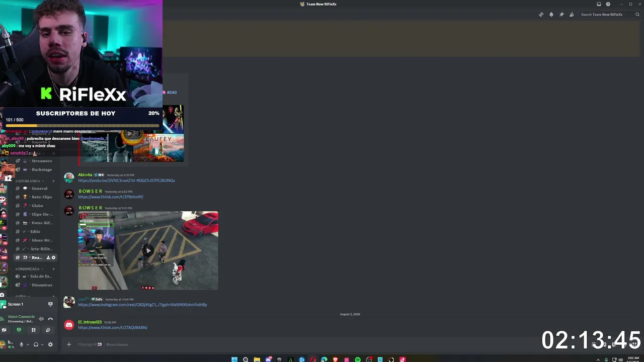644x362 pixels.
Task: Join the Sala de Es voice channel
Action: pyautogui.click(x=35, y=277)
